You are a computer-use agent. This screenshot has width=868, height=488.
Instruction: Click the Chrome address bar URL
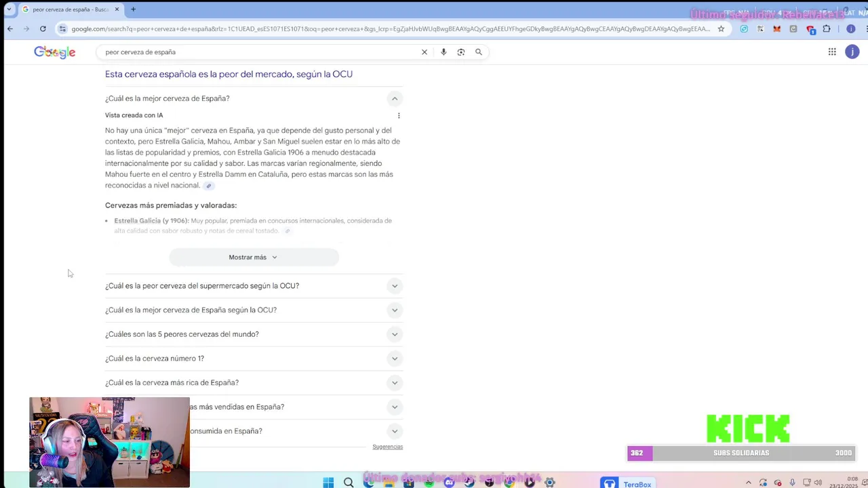click(x=391, y=28)
